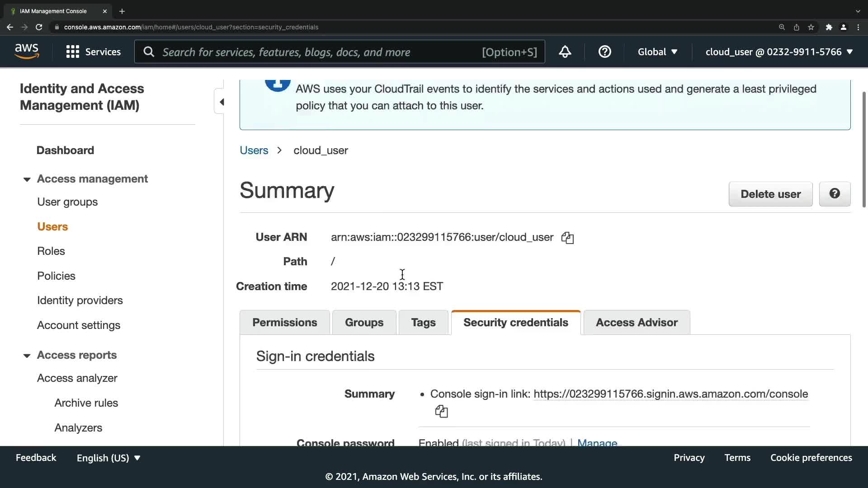Switch to the Access Advisor tab

[636, 323]
